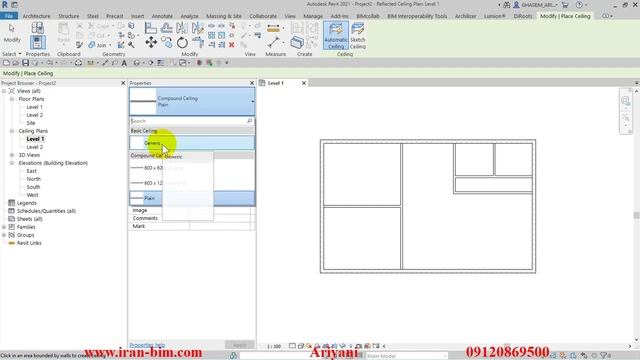Open the Type Selector Compound Ceiling dropdown
The width and height of the screenshot is (640, 360).
(x=192, y=101)
